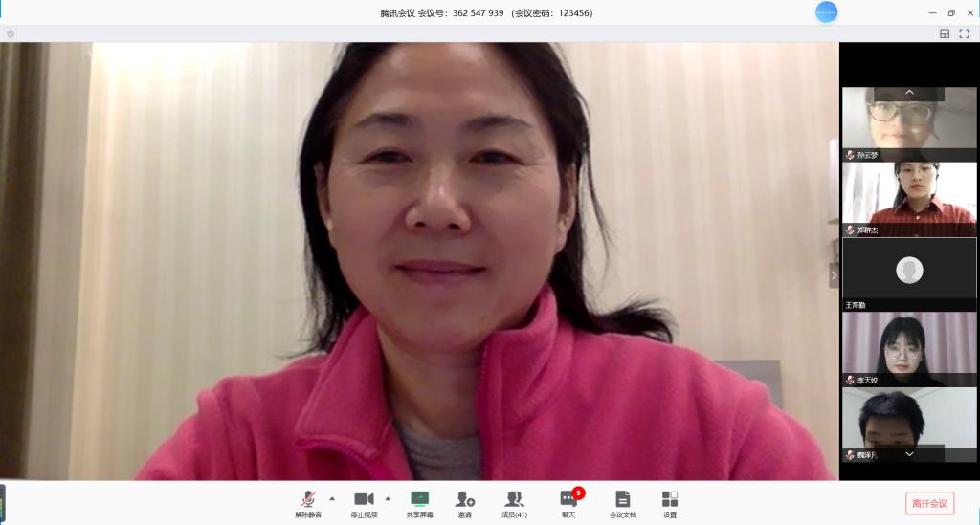Screen dimensions: 980x525
Task: Open the meeting settings (设置)
Action: click(x=670, y=503)
